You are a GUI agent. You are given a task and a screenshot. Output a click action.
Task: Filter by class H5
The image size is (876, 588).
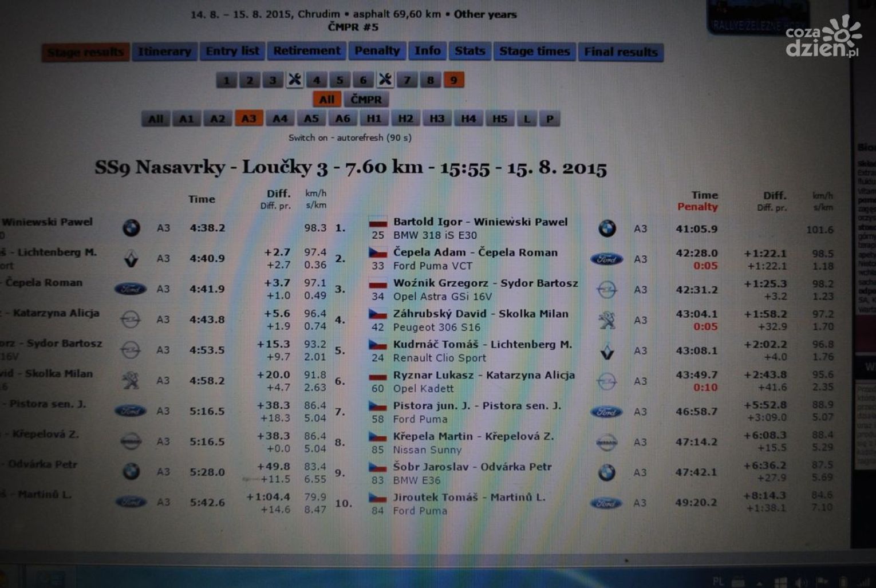pyautogui.click(x=500, y=119)
